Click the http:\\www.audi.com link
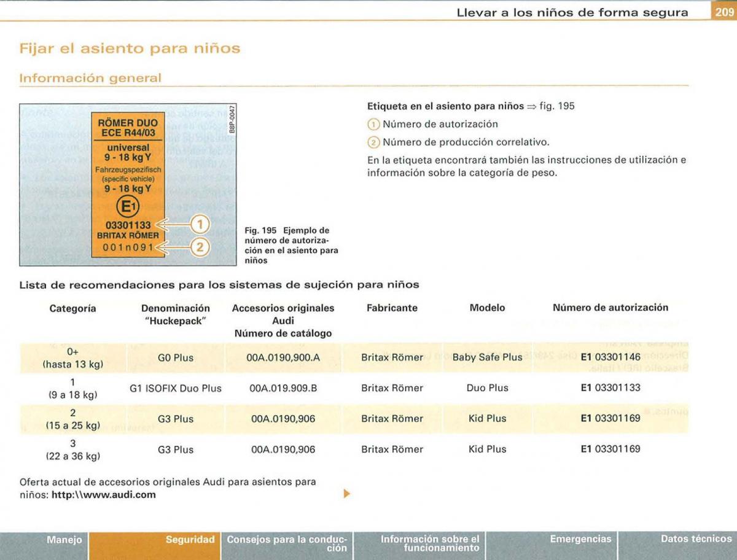737x560 pixels. click(x=104, y=495)
